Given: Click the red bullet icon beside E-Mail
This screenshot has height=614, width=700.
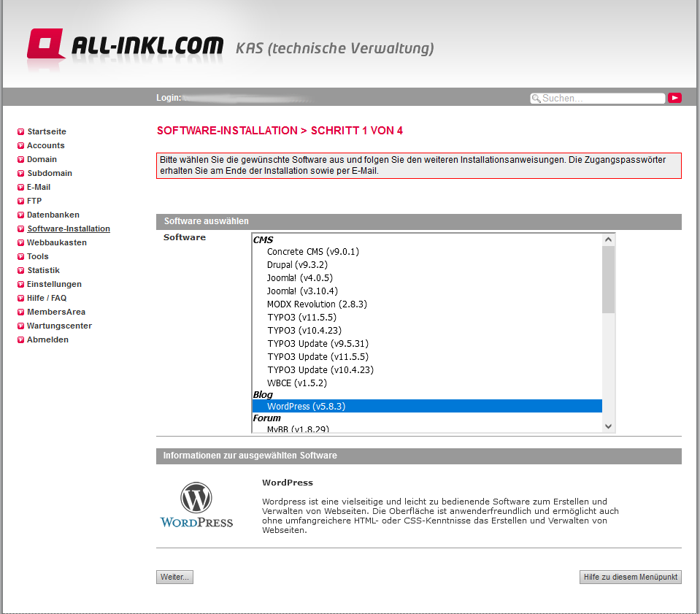Looking at the screenshot, I should pos(20,187).
